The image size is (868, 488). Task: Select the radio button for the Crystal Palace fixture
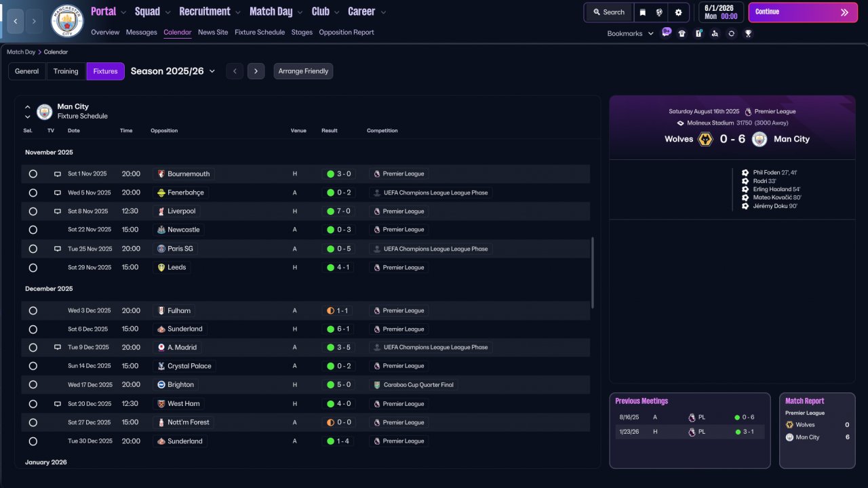point(33,366)
